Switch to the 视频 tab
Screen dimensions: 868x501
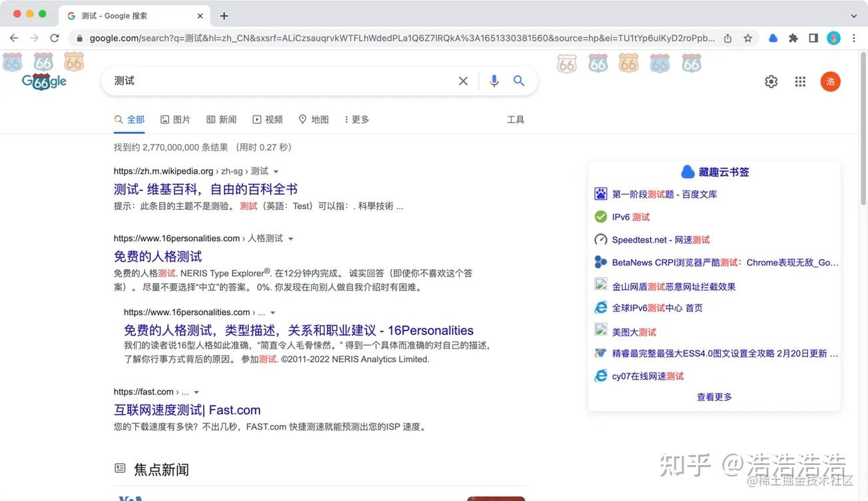(x=268, y=119)
